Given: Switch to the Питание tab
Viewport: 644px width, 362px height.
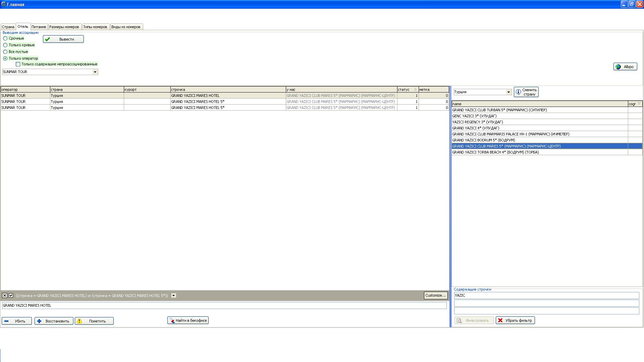Looking at the screenshot, I should (x=39, y=27).
